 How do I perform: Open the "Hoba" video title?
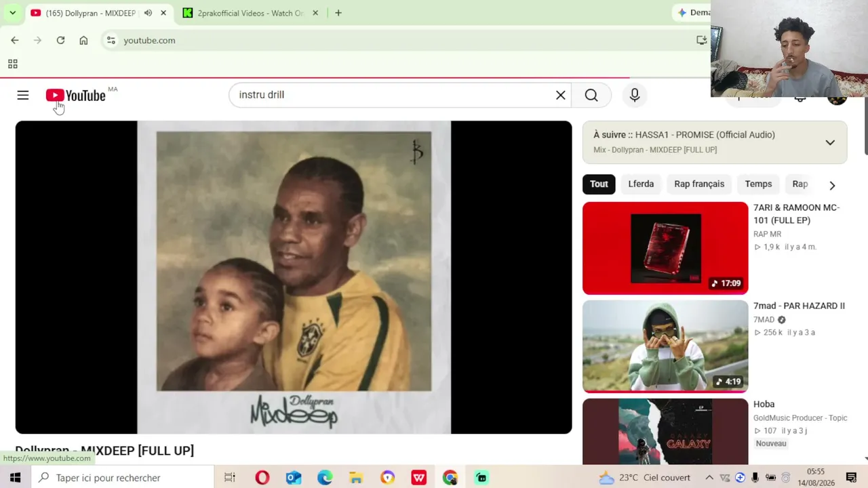[764, 405]
